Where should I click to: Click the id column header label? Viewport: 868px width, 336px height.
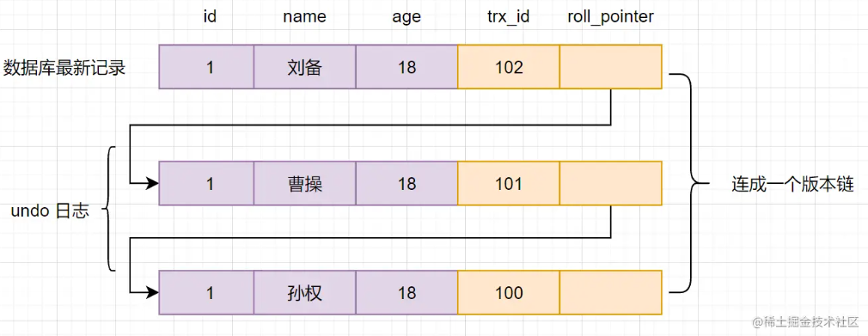click(210, 16)
